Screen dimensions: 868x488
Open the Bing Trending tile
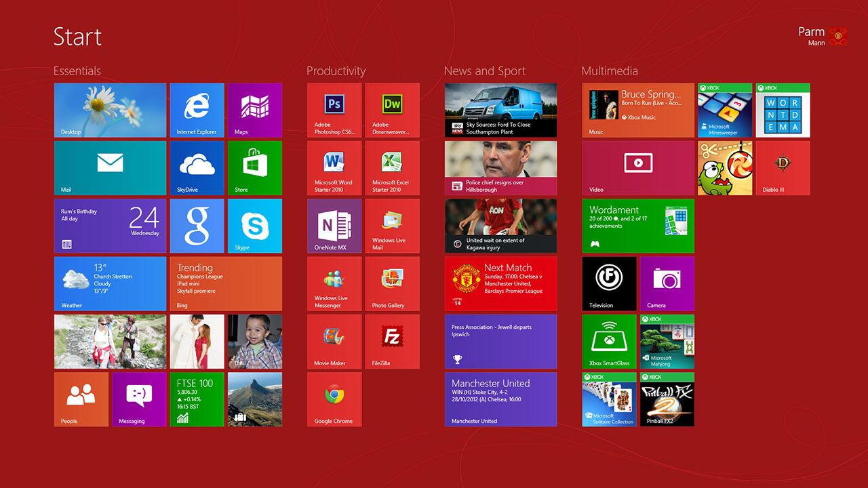(x=226, y=283)
